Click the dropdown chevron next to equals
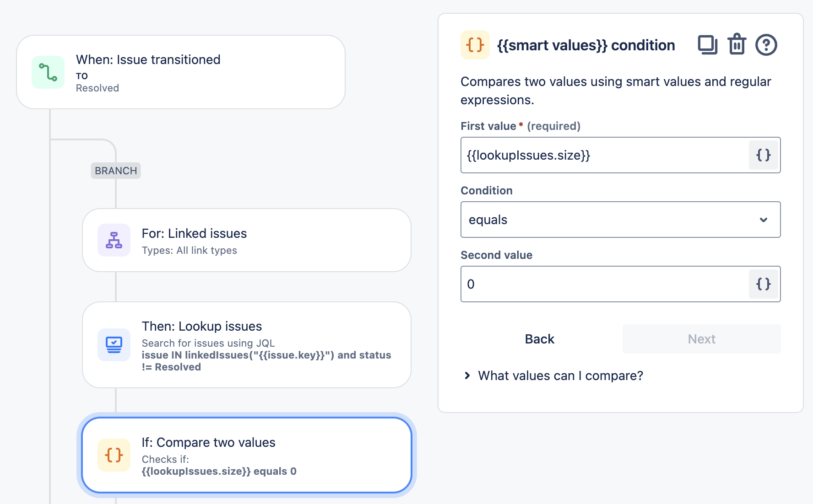813x504 pixels. pyautogui.click(x=763, y=220)
